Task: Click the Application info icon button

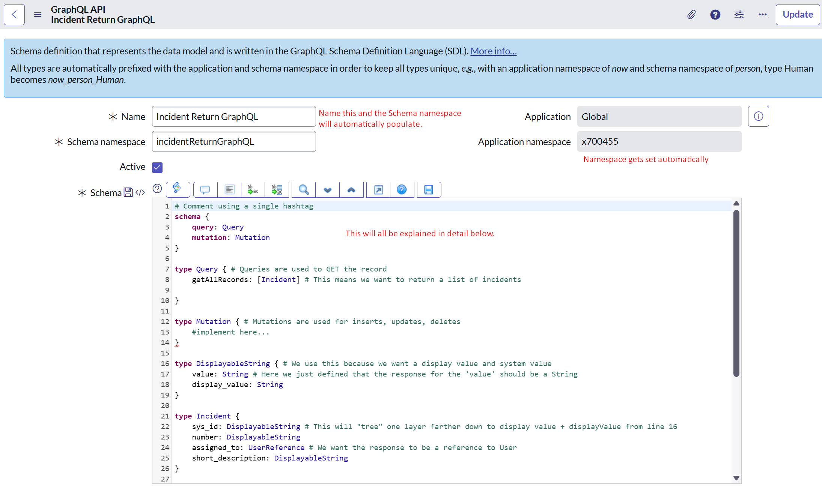Action: tap(758, 117)
